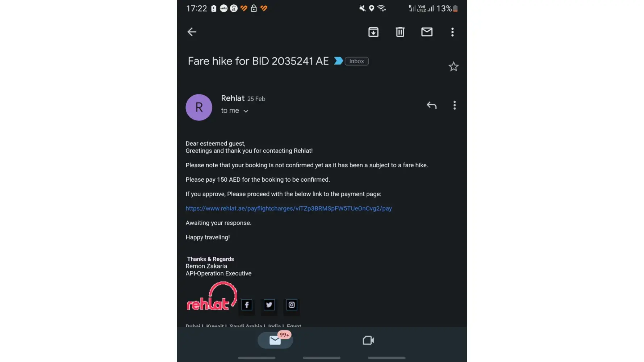Image resolution: width=644 pixels, height=362 pixels.
Task: Delete email with trash icon
Action: pos(400,32)
